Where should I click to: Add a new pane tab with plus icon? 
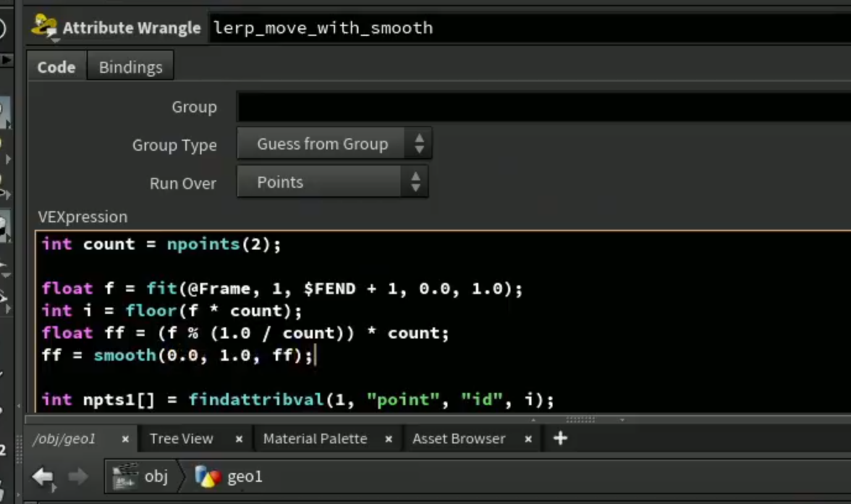pyautogui.click(x=560, y=439)
